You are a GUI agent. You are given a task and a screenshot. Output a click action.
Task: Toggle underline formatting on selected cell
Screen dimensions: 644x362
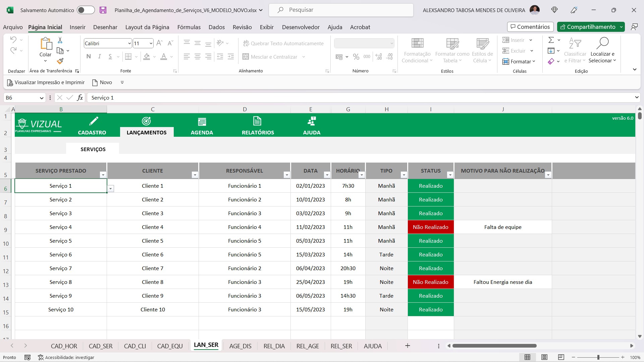(110, 56)
